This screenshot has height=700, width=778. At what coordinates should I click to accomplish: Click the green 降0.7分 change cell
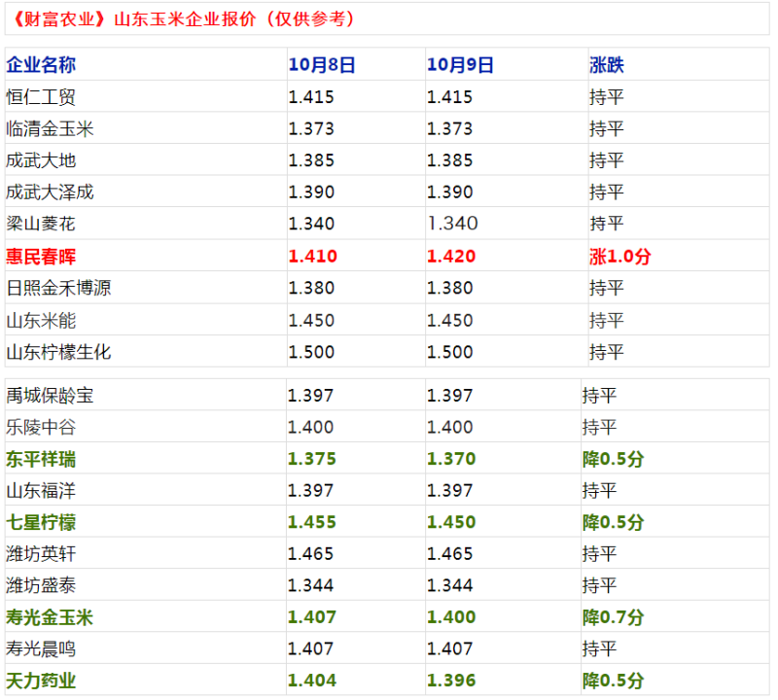(613, 617)
